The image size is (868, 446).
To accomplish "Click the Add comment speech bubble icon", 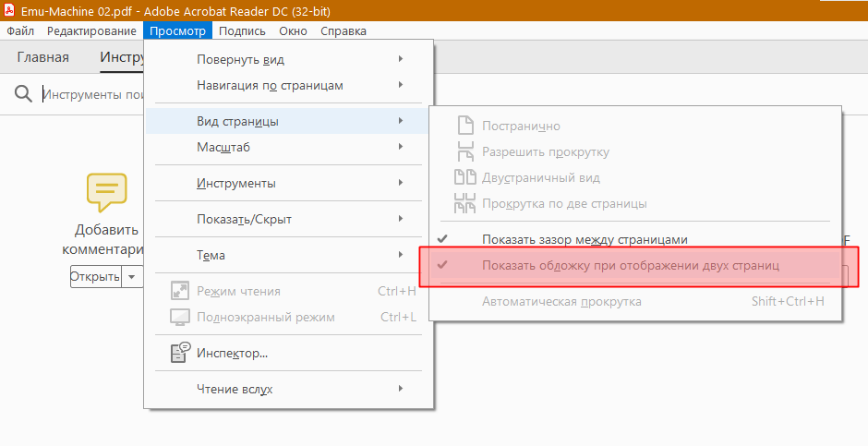I will tap(106, 192).
